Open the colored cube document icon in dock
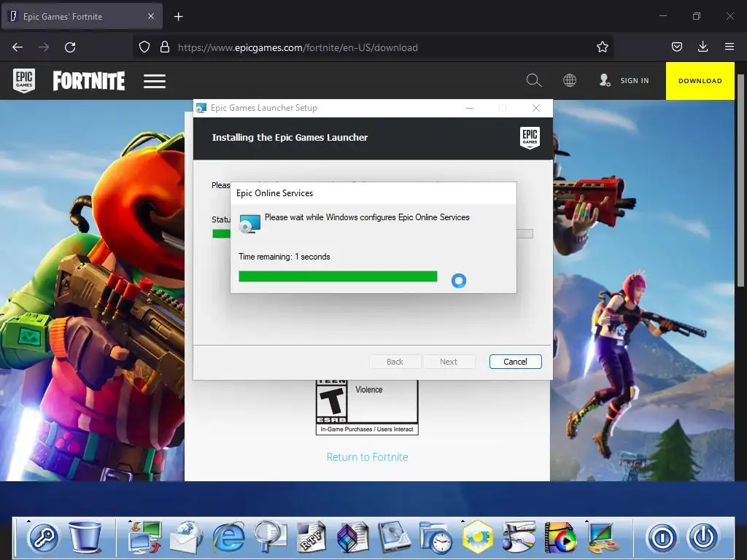Viewport: 747px width, 560px height. pyautogui.click(x=352, y=537)
